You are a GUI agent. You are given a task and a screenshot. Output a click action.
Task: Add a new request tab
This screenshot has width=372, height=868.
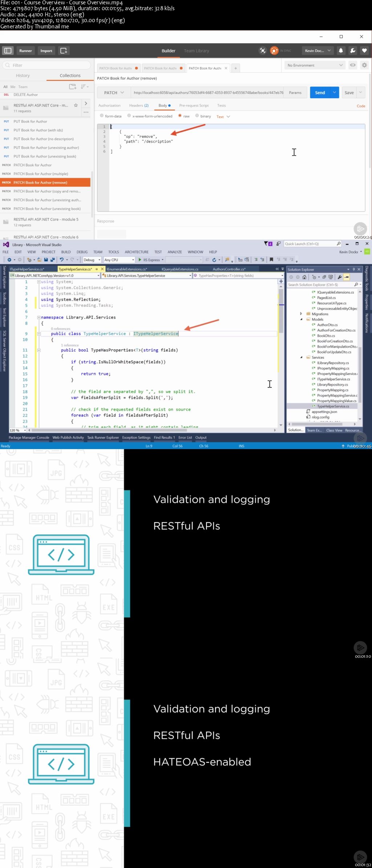coord(235,68)
